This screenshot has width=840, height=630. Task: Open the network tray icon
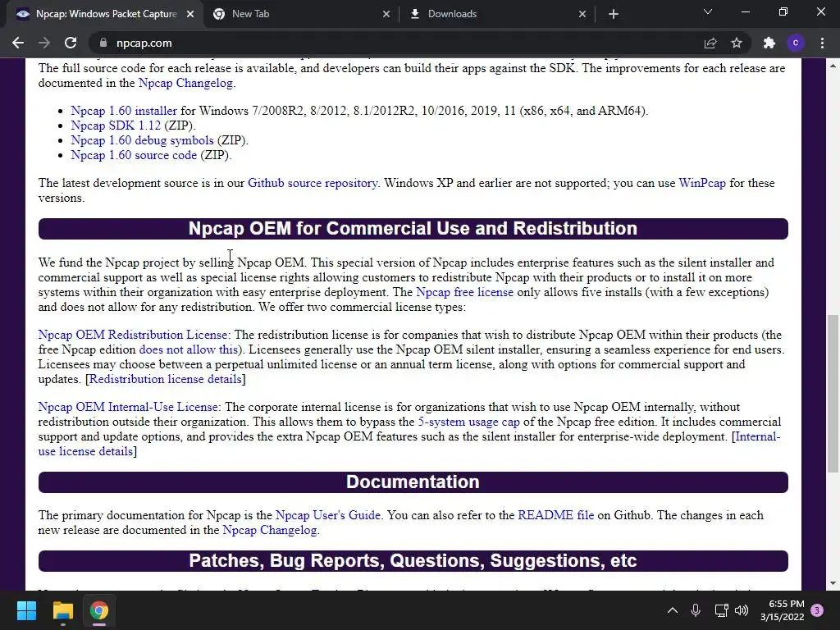(721, 610)
